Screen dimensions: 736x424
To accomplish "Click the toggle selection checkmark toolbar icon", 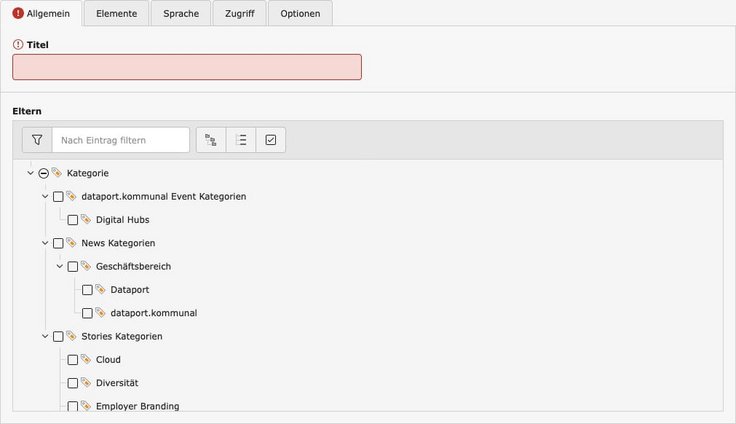I will point(271,140).
